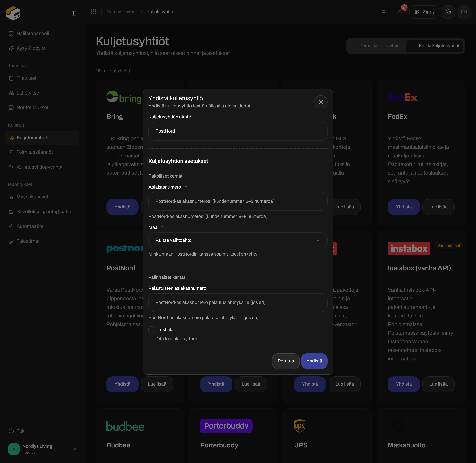Open Tulostimet in sidebar
Viewport: 476px width, 463px height.
click(x=42, y=241)
